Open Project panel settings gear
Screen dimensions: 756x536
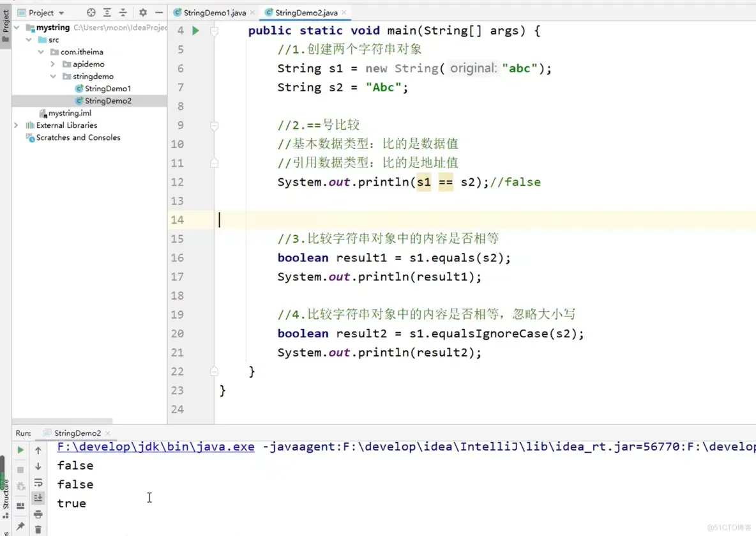[143, 13]
